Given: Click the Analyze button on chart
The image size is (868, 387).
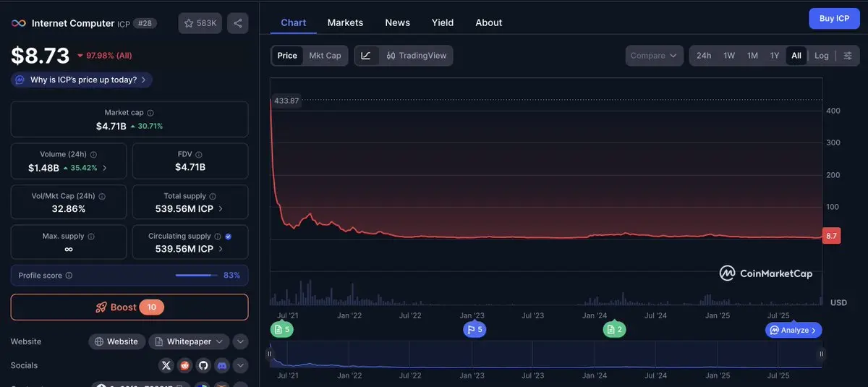Looking at the screenshot, I should (793, 330).
